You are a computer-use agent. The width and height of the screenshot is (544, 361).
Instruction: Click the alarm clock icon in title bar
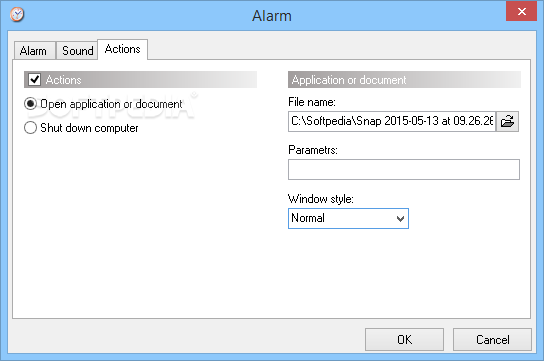point(17,15)
